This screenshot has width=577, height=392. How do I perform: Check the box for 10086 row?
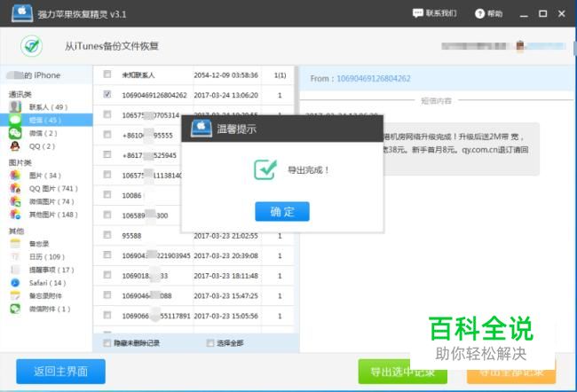(107, 194)
